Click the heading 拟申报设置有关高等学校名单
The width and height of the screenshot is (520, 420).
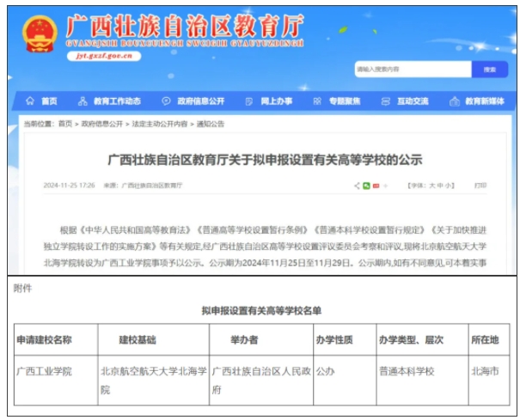(261, 311)
